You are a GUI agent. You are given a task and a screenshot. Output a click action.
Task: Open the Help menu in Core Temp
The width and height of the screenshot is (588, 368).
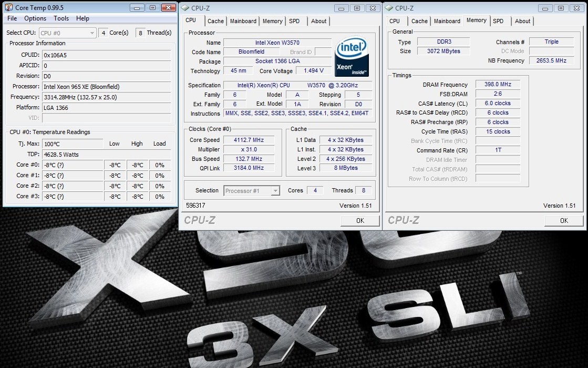[82, 18]
